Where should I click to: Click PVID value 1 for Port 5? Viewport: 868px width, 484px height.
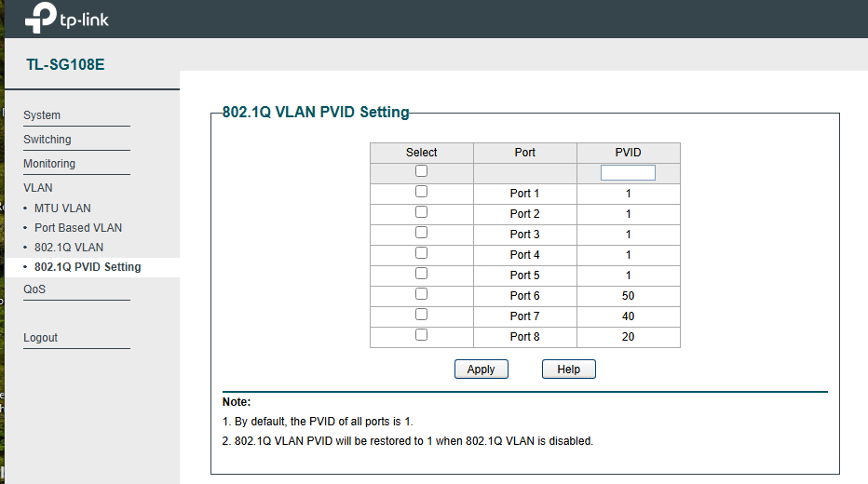click(x=629, y=276)
